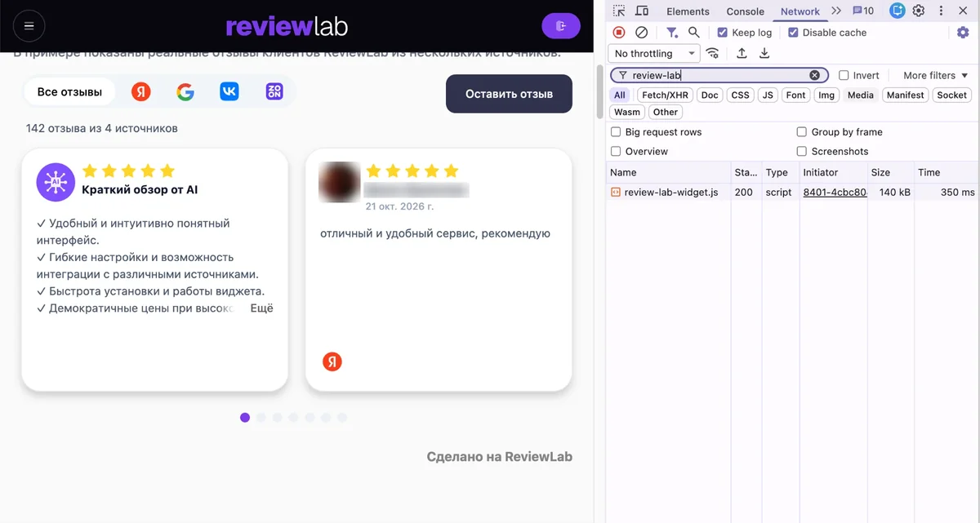Image resolution: width=980 pixels, height=523 pixels.
Task: Filter reviews by Google source icon
Action: click(x=185, y=92)
